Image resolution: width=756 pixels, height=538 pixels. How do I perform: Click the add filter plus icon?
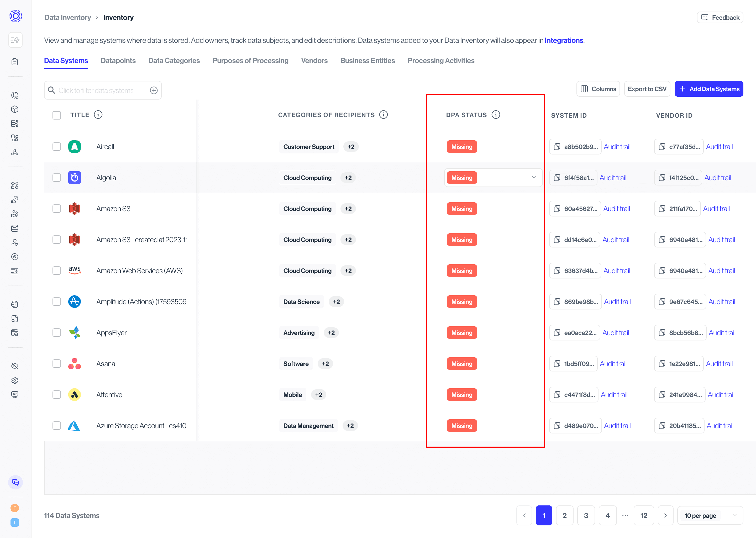154,90
